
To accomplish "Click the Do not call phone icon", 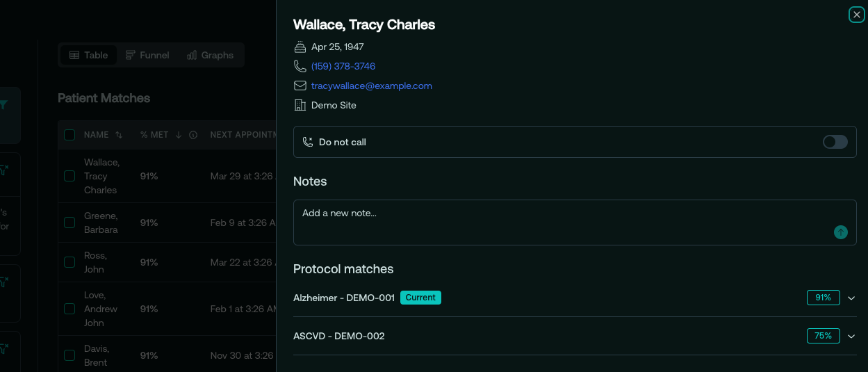I will coord(308,142).
